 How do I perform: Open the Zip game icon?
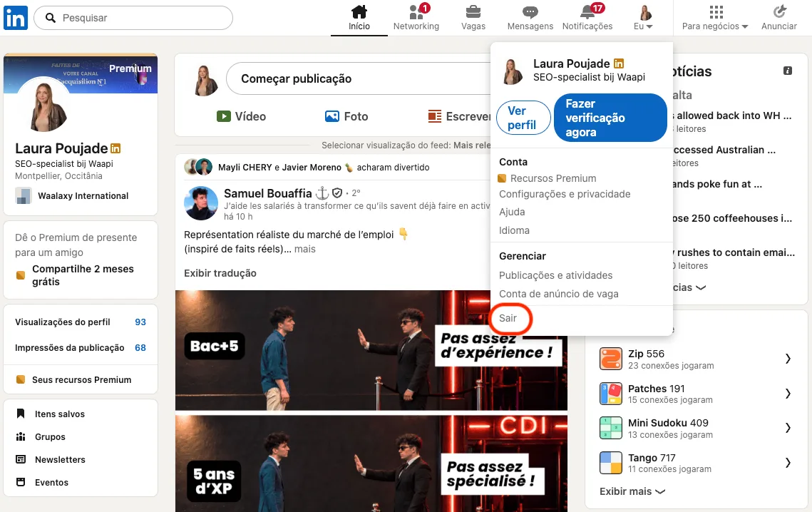611,359
